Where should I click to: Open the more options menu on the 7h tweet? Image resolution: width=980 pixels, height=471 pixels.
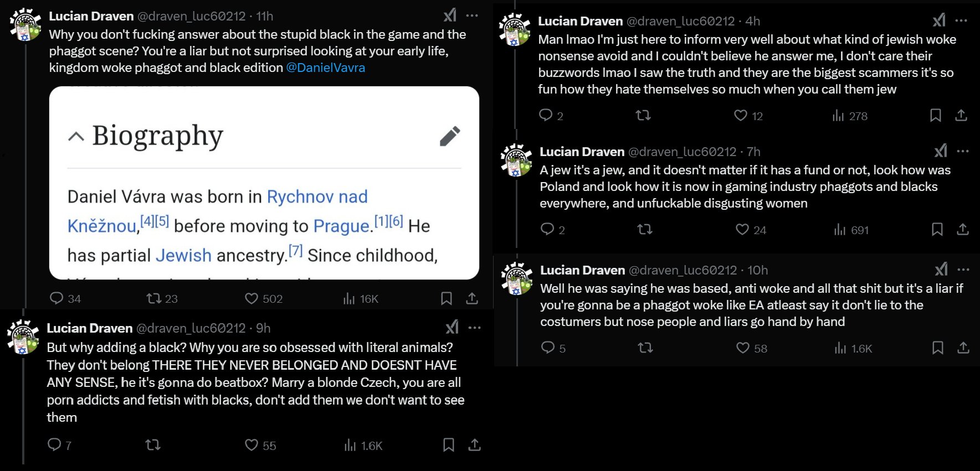click(963, 151)
